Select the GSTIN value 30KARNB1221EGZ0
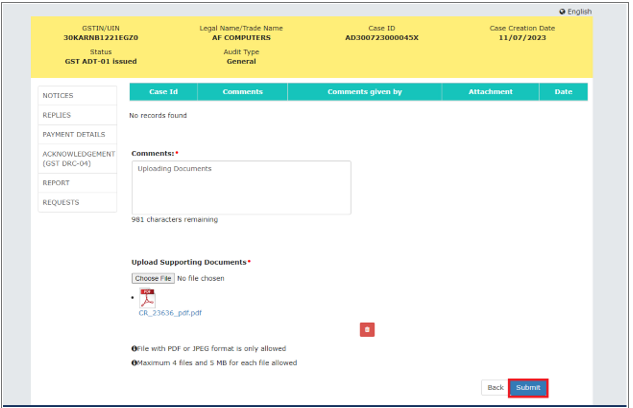This screenshot has width=633, height=408. 101,38
